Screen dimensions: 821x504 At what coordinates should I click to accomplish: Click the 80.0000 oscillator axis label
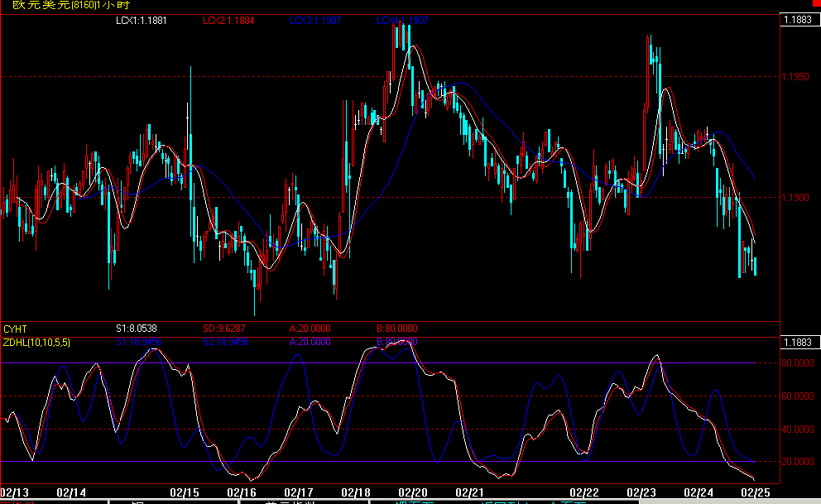[x=798, y=363]
